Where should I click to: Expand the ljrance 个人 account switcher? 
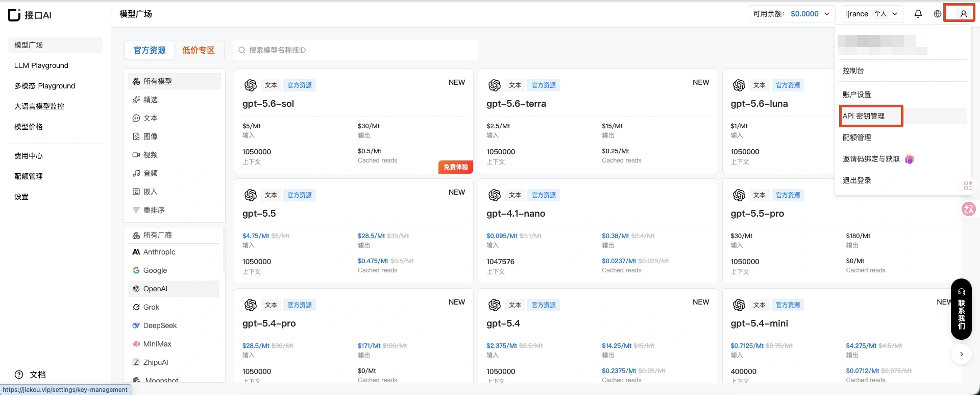tap(872, 14)
